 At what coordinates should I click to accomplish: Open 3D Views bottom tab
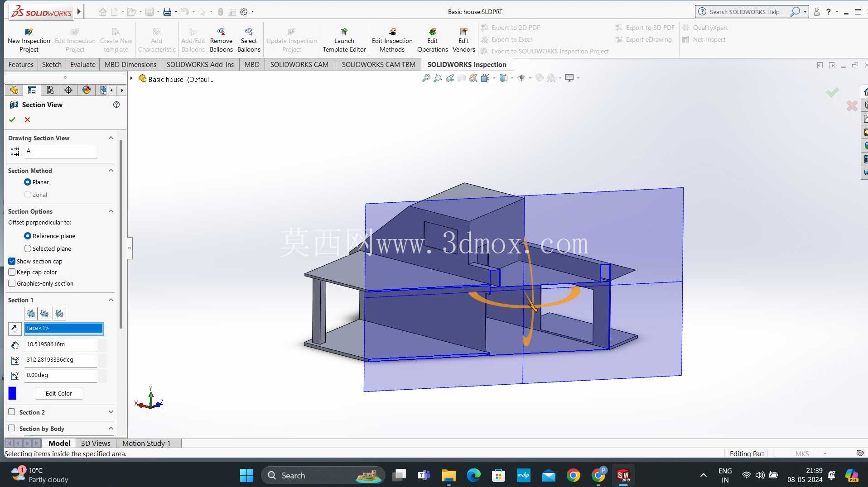tap(96, 443)
